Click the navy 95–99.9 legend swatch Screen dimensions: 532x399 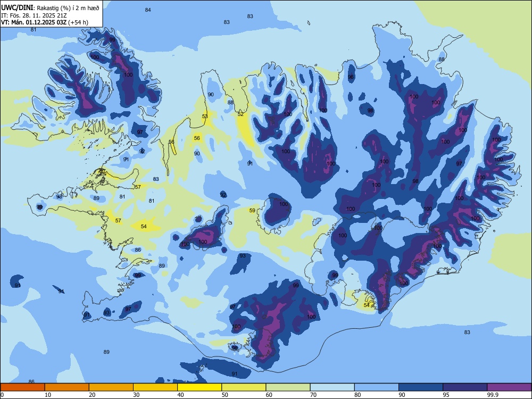[465, 387]
